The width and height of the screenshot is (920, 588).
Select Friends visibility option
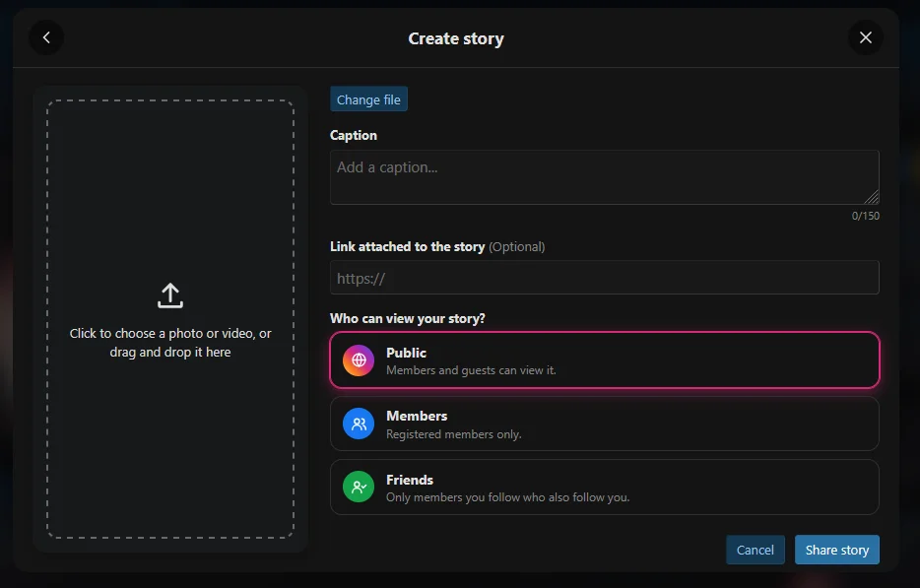[x=605, y=488]
